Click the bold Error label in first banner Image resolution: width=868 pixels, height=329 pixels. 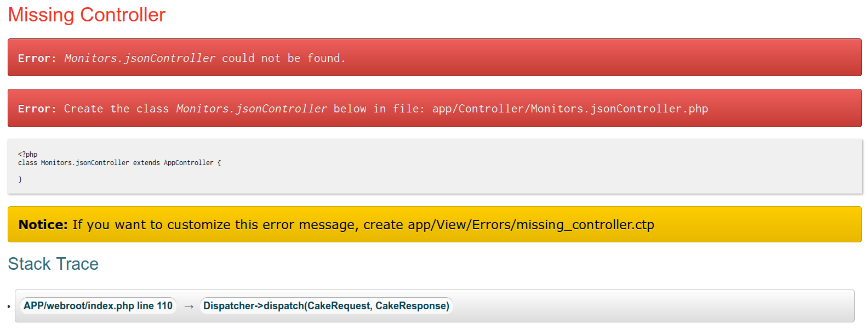[x=37, y=58]
